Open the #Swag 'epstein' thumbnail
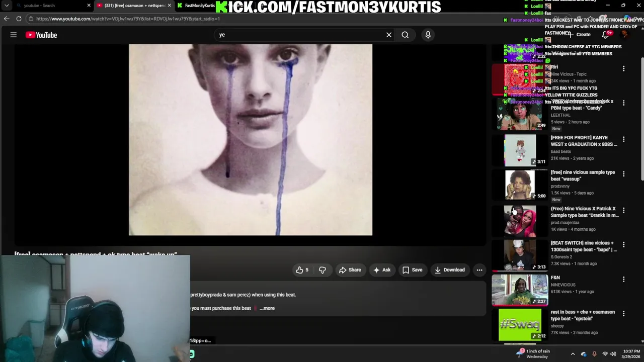 tap(520, 325)
